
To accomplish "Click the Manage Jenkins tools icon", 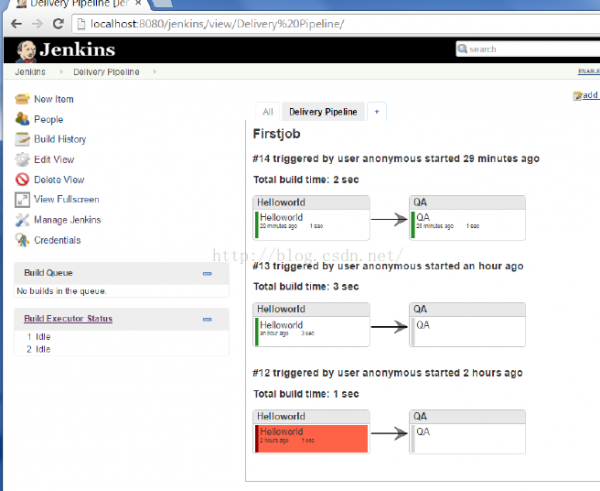I will pyautogui.click(x=22, y=220).
